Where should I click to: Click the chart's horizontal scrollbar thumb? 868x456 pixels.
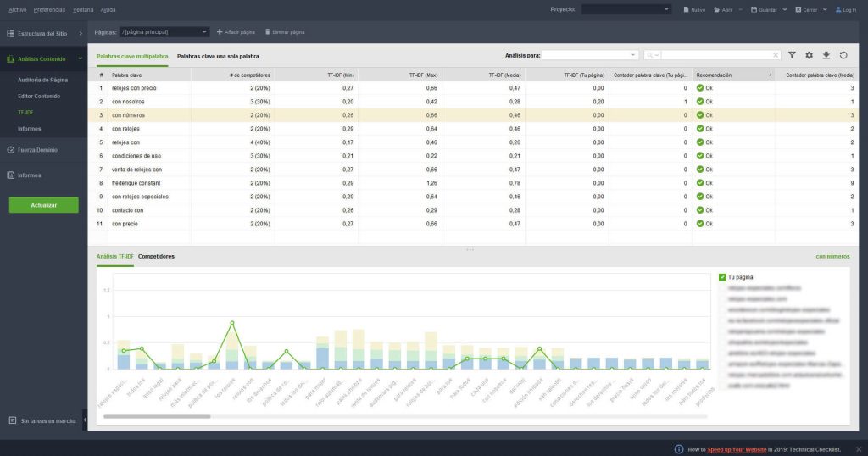point(157,416)
